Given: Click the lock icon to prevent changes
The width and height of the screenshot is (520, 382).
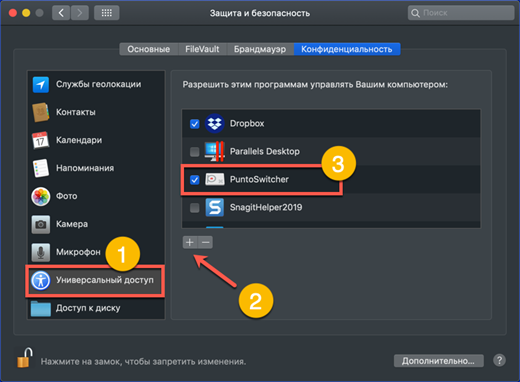Looking at the screenshot, I should [x=25, y=358].
